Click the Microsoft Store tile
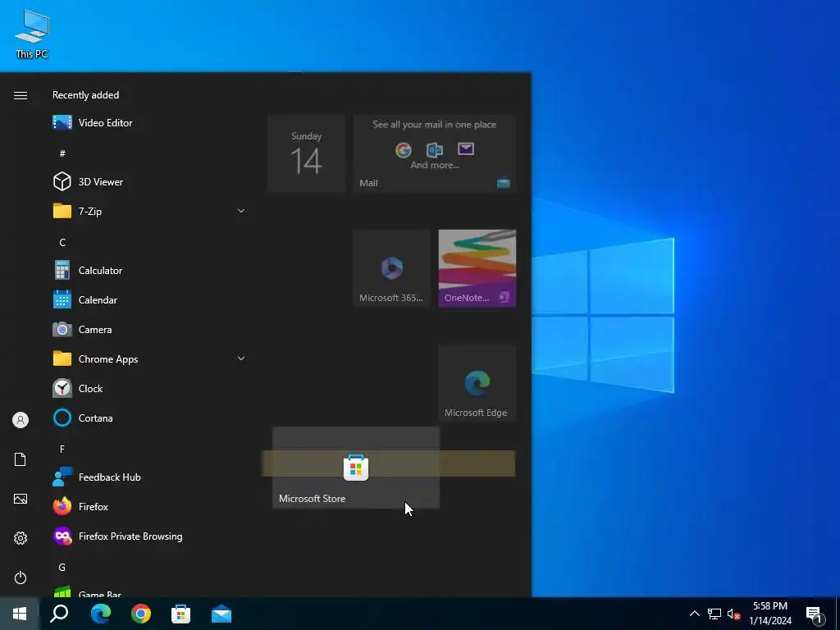 point(356,468)
